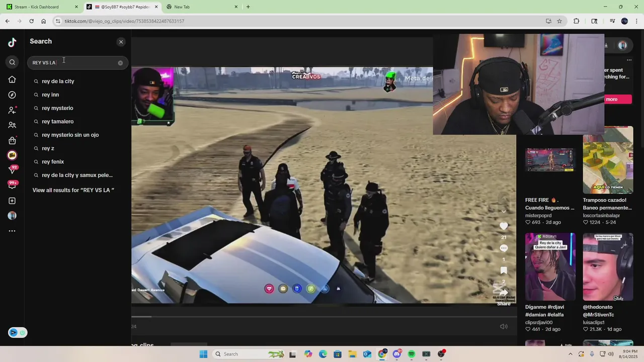Open media controls icon in Chrome toolbar

click(612, 21)
